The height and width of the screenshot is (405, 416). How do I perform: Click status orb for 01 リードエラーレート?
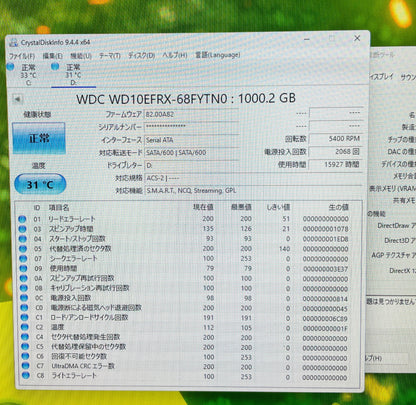click(x=22, y=219)
